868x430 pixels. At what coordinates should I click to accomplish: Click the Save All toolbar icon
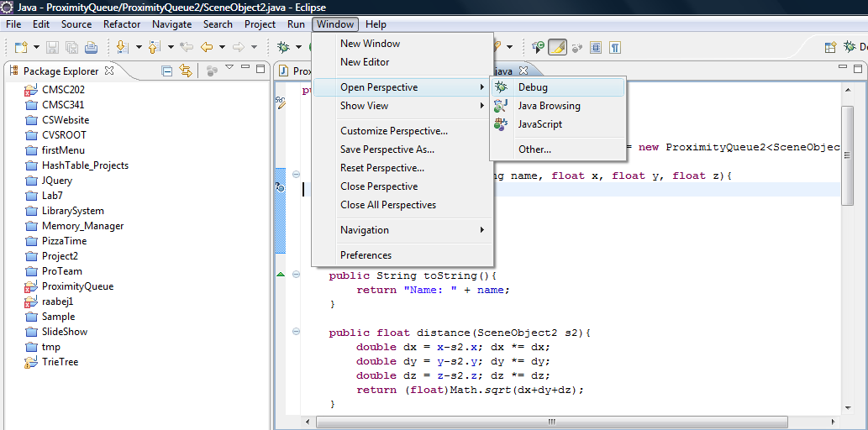click(x=72, y=48)
